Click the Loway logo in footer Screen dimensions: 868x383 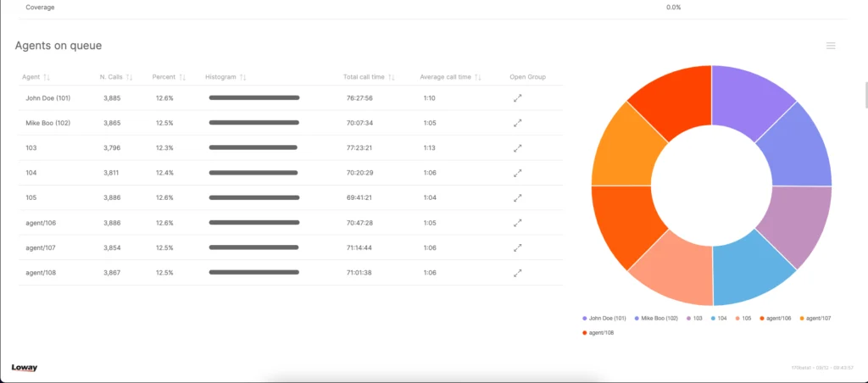[x=25, y=368]
